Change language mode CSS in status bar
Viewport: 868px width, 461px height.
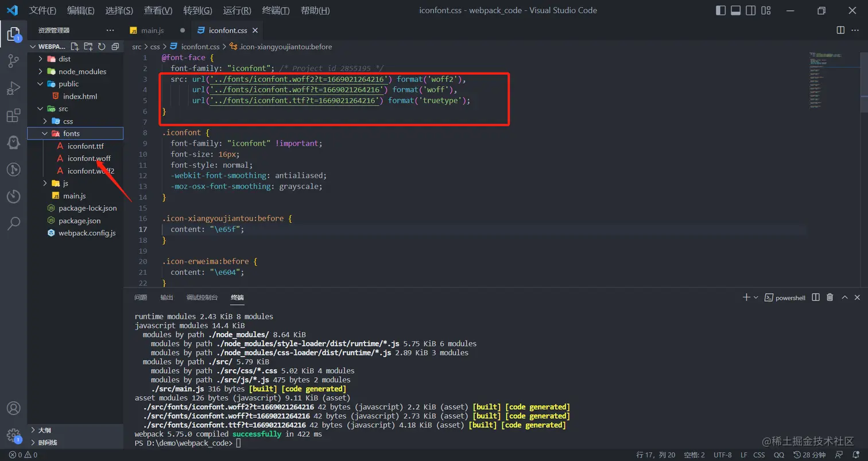[x=759, y=455]
